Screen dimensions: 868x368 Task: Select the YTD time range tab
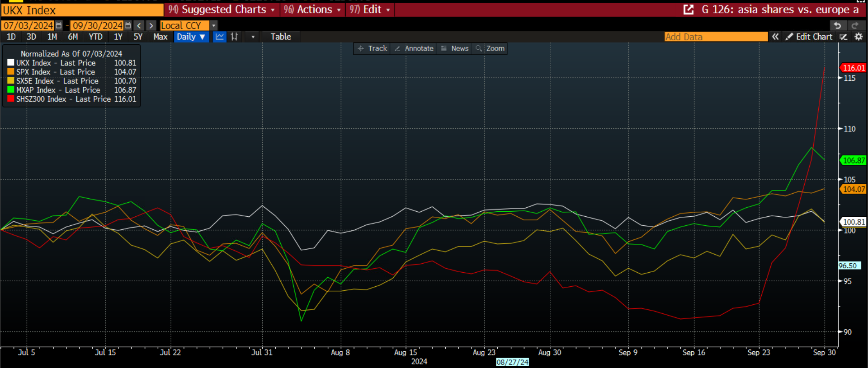coord(95,37)
